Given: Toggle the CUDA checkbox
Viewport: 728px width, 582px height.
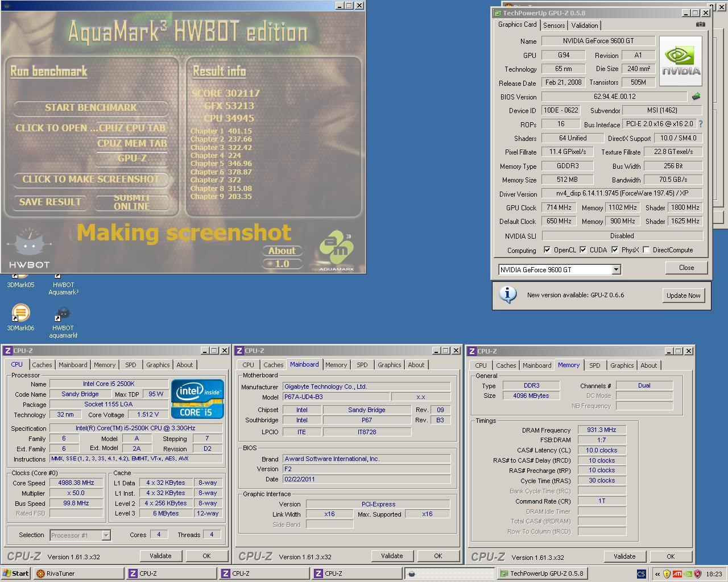Looking at the screenshot, I should click(583, 250).
